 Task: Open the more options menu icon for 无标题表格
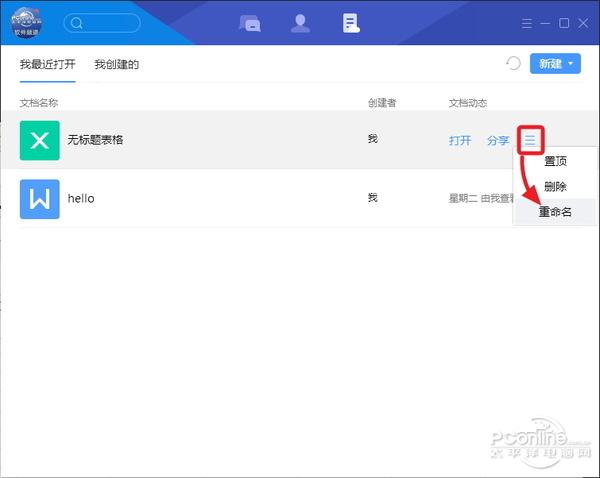pyautogui.click(x=530, y=140)
